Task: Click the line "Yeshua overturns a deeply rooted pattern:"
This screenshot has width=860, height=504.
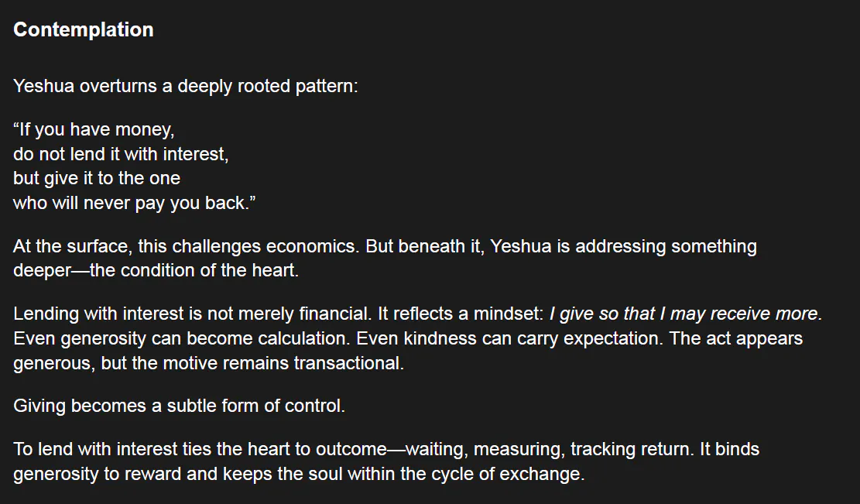Action: [186, 86]
